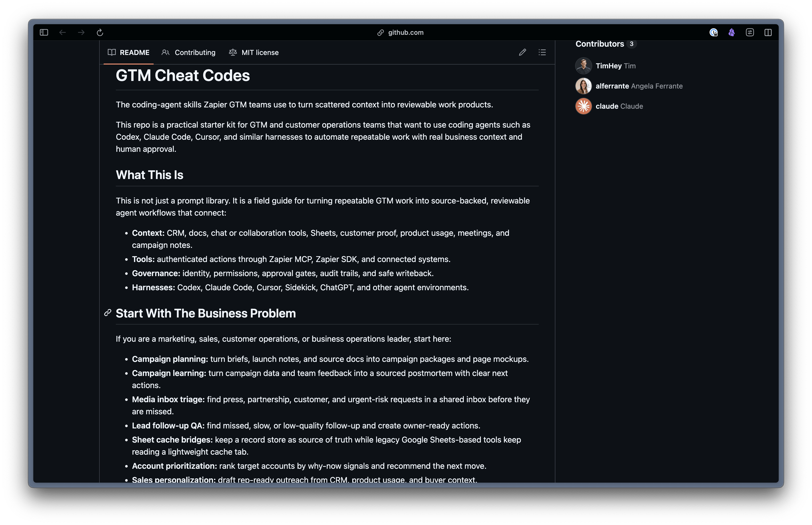The width and height of the screenshot is (812, 525).
Task: Go forward to the next page
Action: (x=81, y=32)
